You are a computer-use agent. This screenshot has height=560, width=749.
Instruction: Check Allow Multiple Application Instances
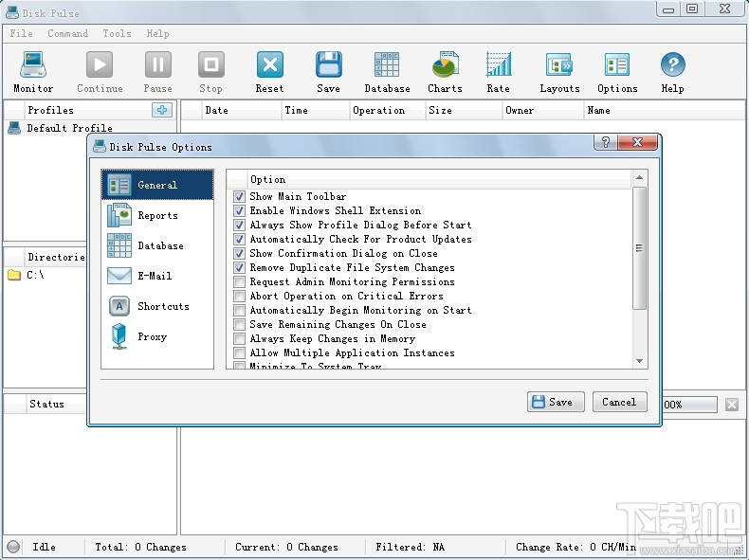[x=239, y=352]
